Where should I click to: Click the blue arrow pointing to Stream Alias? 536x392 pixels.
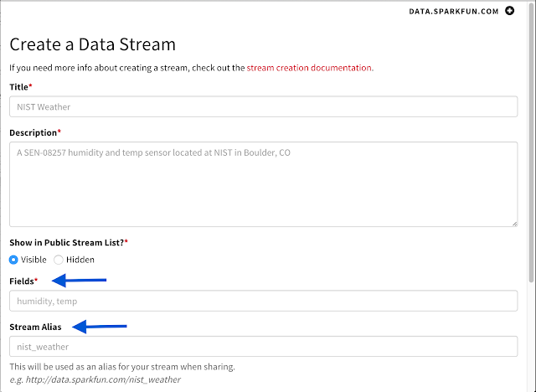[x=100, y=327]
